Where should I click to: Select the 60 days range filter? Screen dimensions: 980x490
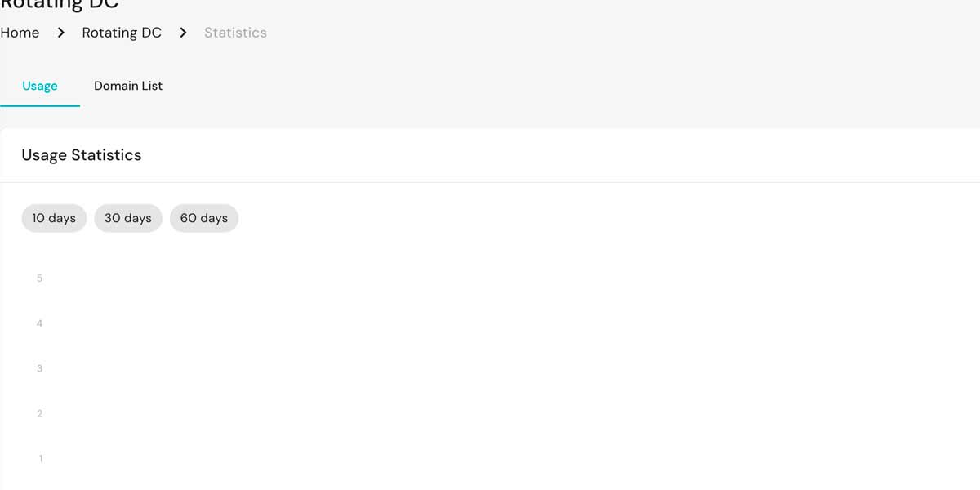204,218
